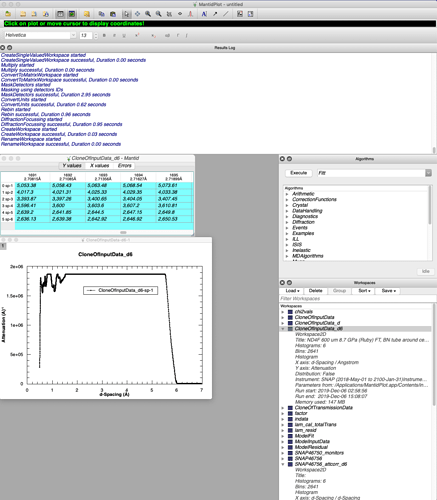Click table cell 3,600
The height and width of the screenshot is (500, 437).
coord(68,206)
